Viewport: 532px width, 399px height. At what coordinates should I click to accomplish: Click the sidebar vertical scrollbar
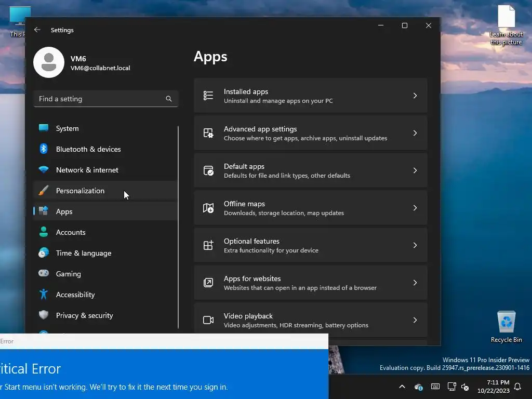click(178, 227)
